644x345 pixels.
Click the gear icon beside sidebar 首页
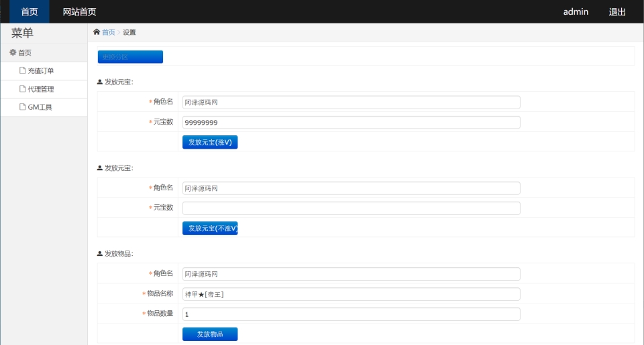13,52
